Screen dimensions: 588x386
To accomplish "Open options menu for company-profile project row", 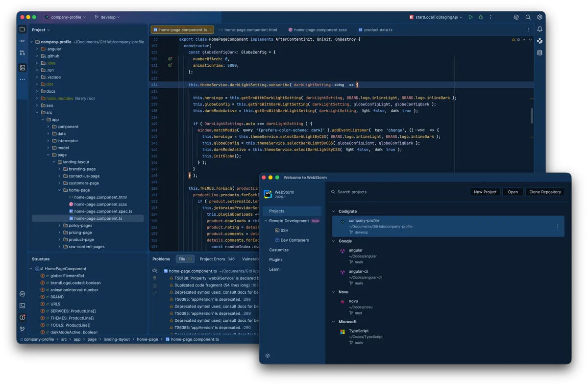I will coord(558,227).
